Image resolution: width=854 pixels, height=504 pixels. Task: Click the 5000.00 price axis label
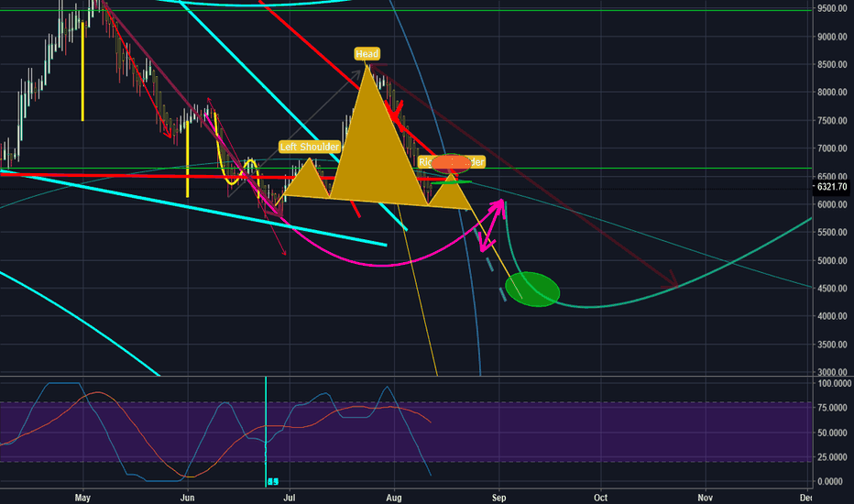pyautogui.click(x=832, y=260)
